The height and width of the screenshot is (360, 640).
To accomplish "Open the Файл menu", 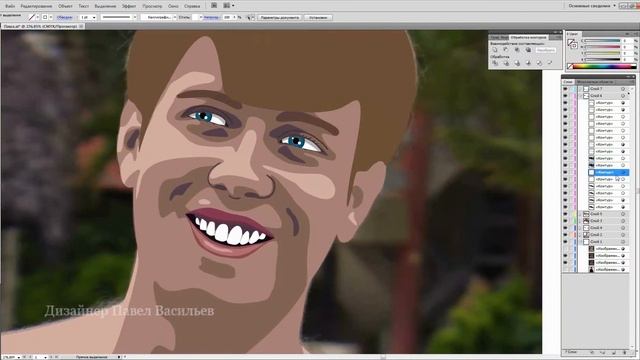I will coord(10,6).
